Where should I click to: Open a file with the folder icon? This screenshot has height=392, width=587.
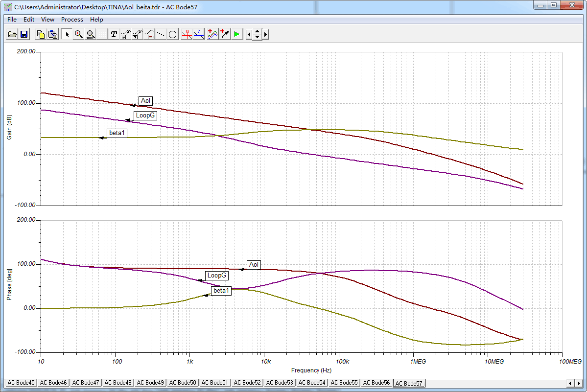pos(12,34)
